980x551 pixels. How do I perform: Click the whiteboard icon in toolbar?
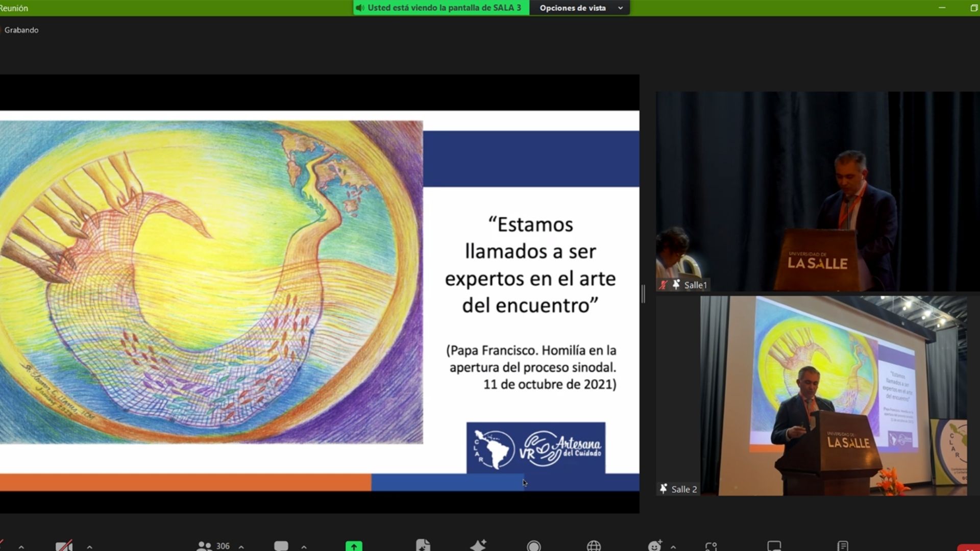[x=774, y=546]
